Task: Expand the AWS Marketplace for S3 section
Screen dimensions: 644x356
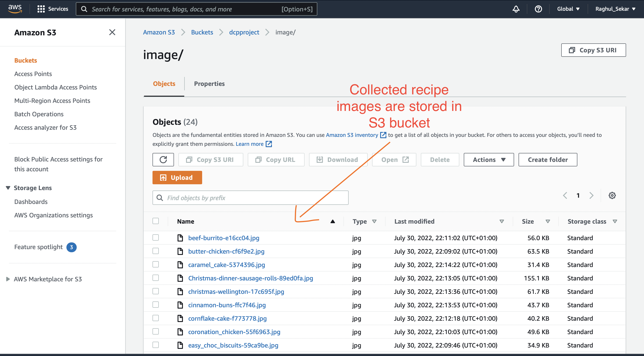Action: [x=48, y=279]
